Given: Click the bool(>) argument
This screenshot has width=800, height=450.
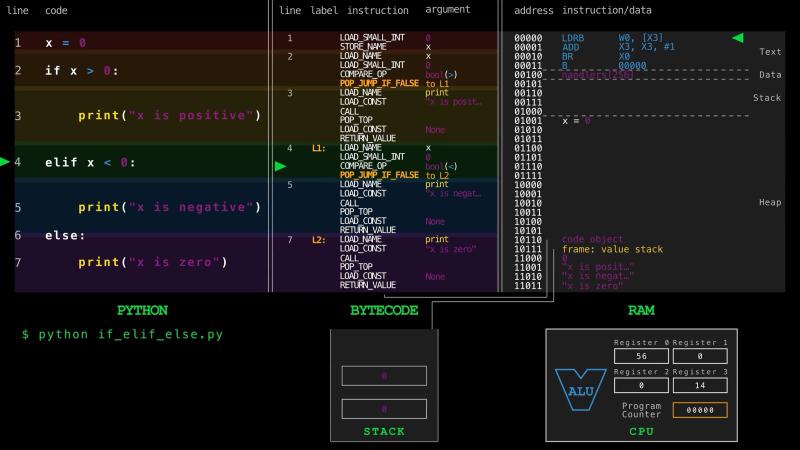Looking at the screenshot, I should coord(441,74).
